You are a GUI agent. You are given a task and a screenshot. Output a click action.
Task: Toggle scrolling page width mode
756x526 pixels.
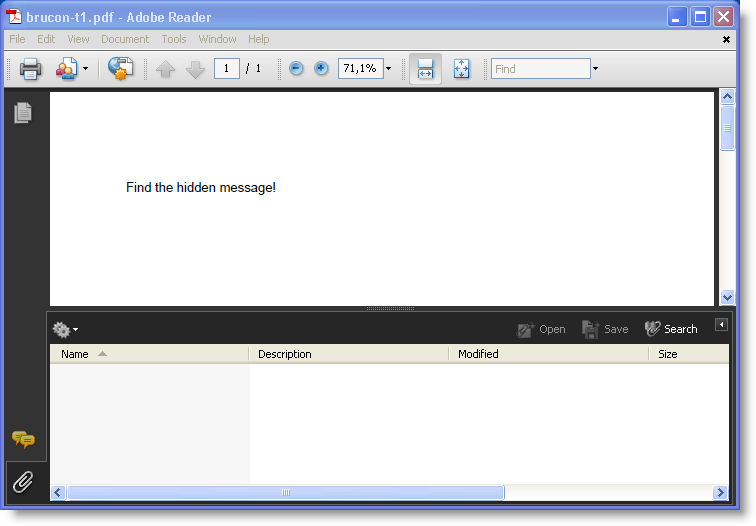pyautogui.click(x=425, y=69)
